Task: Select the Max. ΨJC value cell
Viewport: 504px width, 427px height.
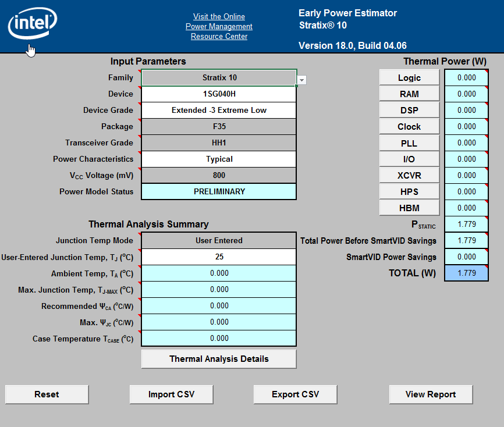Action: [x=219, y=322]
